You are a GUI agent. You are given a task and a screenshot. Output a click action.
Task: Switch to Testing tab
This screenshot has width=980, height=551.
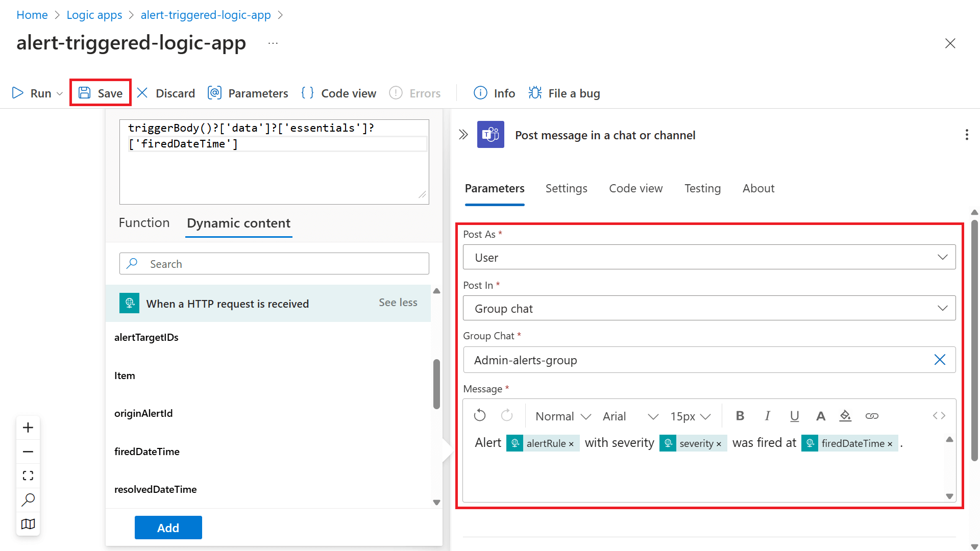(x=702, y=188)
